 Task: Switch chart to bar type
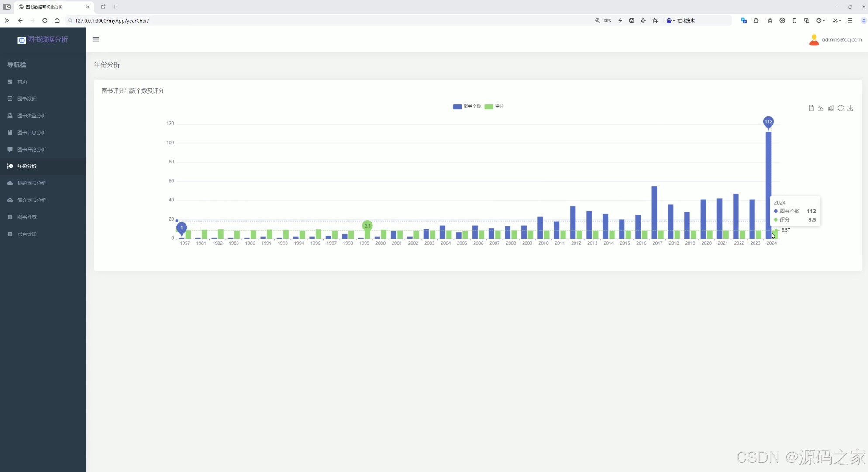pyautogui.click(x=830, y=108)
